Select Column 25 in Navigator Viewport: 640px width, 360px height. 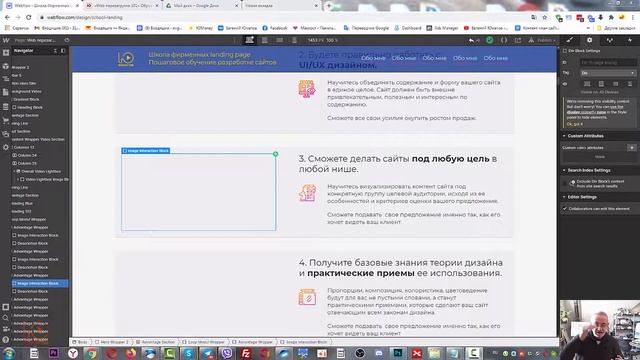[x=27, y=163]
